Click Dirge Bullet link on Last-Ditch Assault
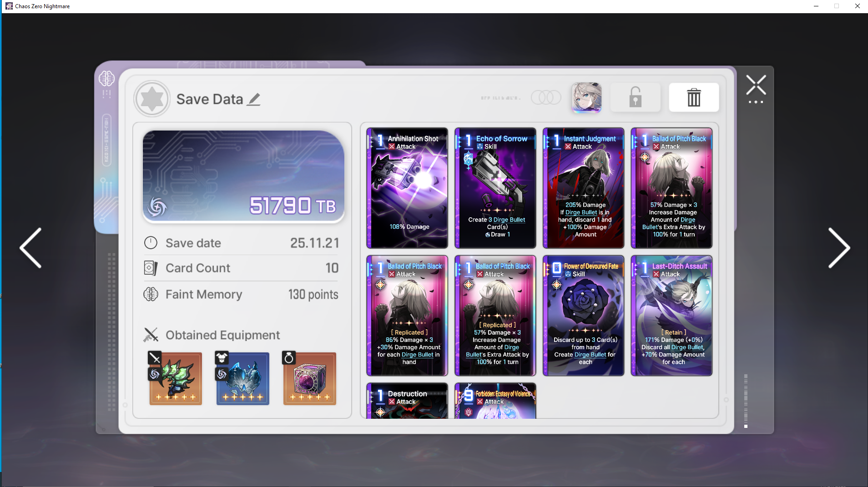The image size is (868, 487). click(x=687, y=347)
